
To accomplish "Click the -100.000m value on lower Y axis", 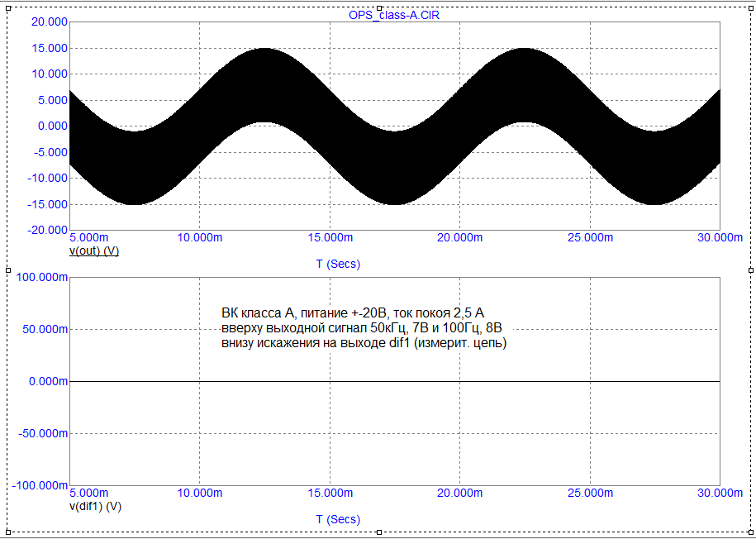I will coord(40,485).
